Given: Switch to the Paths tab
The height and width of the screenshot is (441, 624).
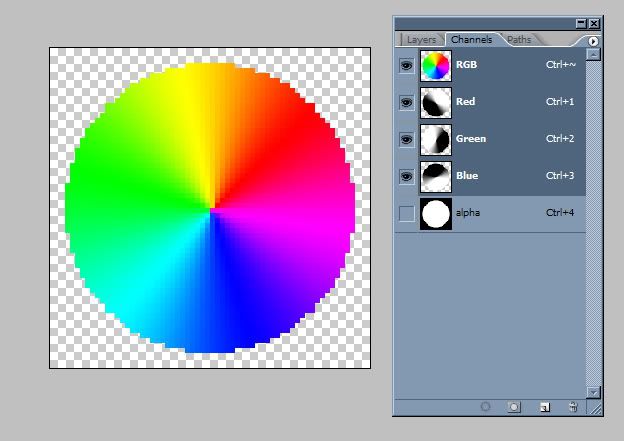Looking at the screenshot, I should tap(520, 40).
